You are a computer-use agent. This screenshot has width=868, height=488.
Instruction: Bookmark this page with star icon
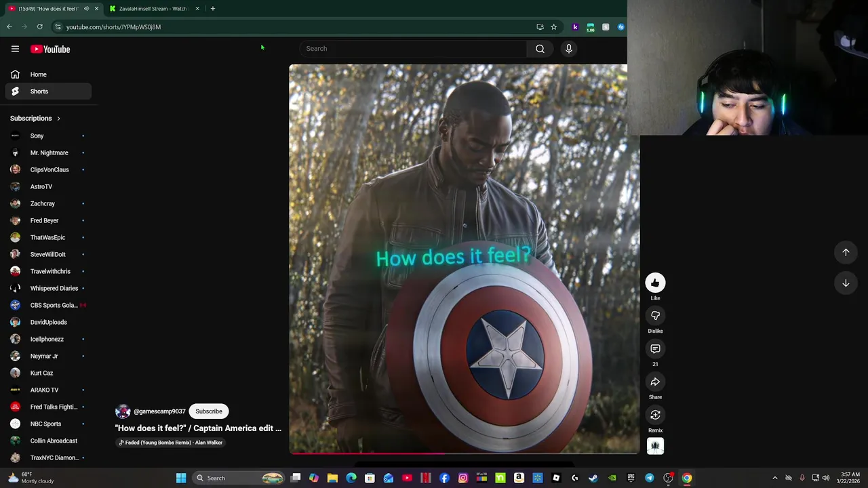click(x=553, y=27)
